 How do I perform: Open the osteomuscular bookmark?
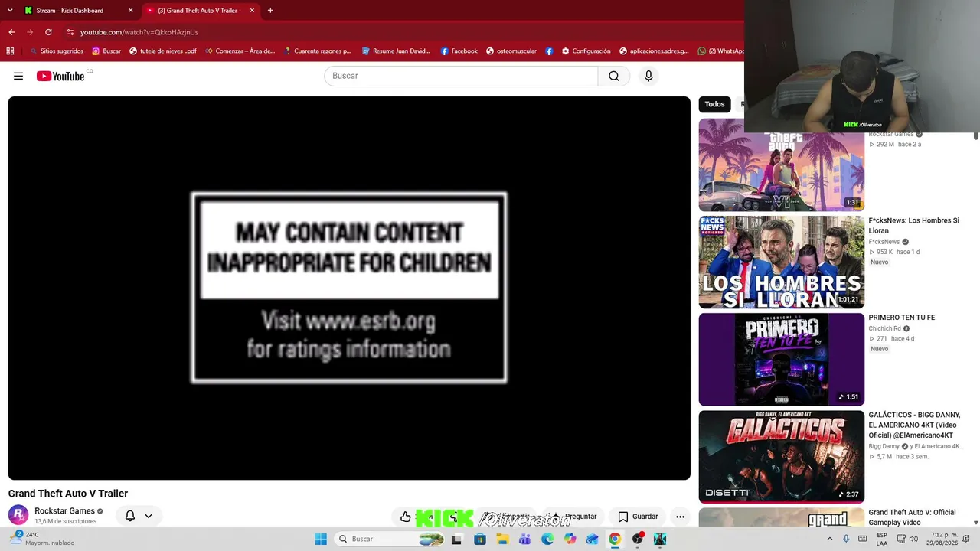tap(511, 51)
